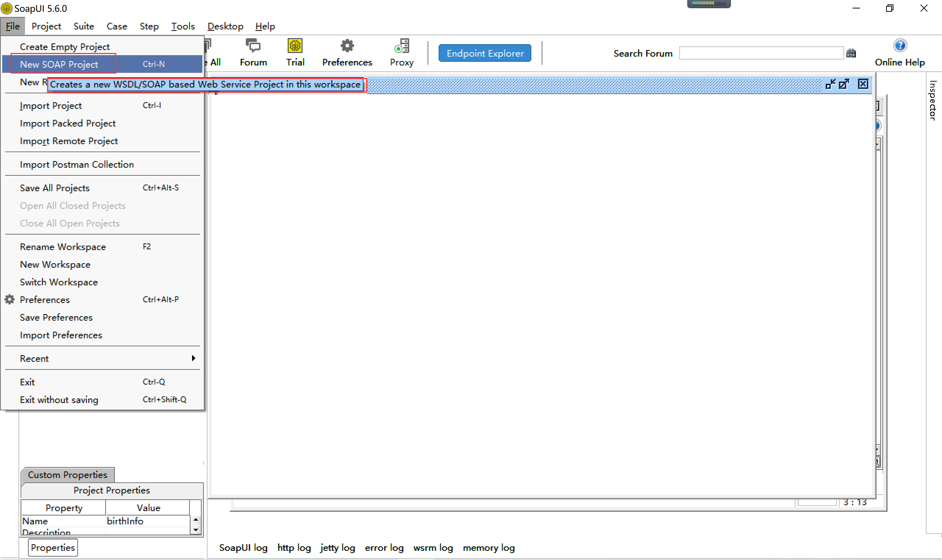Screen dimensions: 942x560
Task: Open the Project menu
Action: 46,26
